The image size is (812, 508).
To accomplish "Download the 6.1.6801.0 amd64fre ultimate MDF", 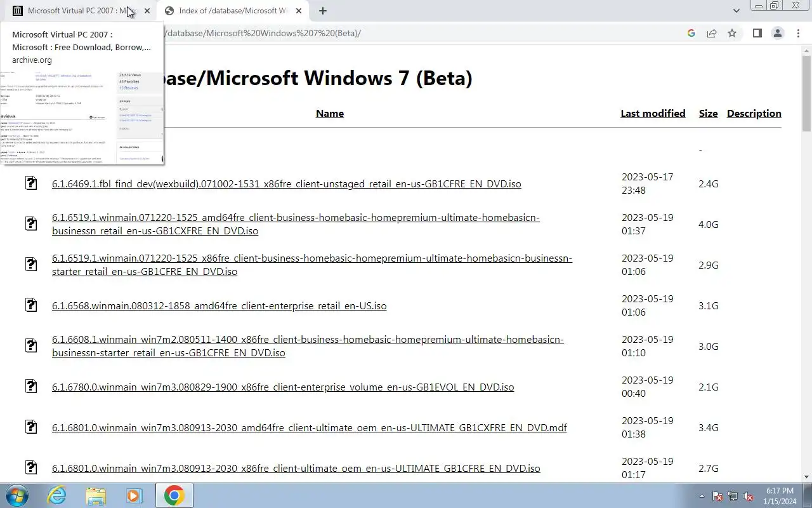I will point(310,428).
